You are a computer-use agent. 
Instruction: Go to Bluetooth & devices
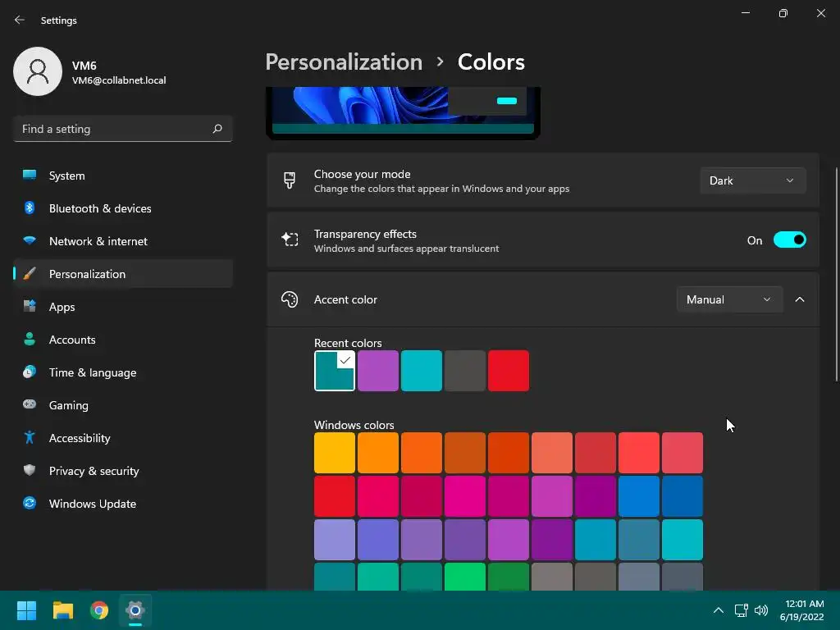(x=123, y=208)
